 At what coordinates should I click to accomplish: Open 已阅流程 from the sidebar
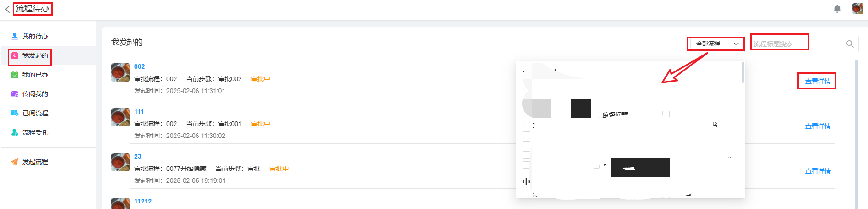(x=35, y=113)
